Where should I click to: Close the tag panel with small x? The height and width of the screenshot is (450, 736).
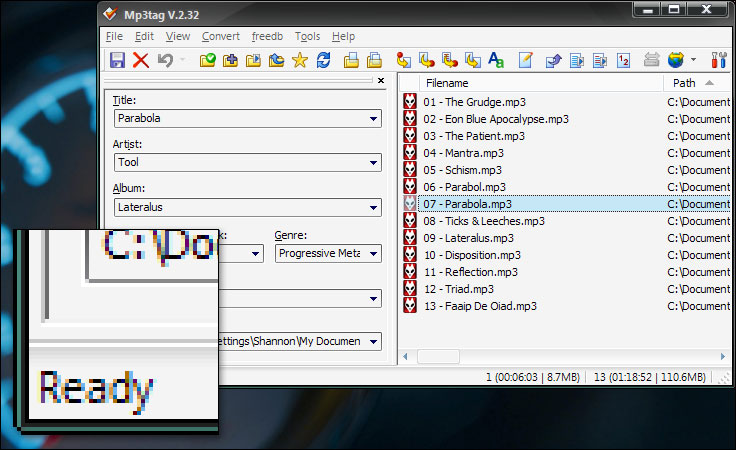[381, 81]
